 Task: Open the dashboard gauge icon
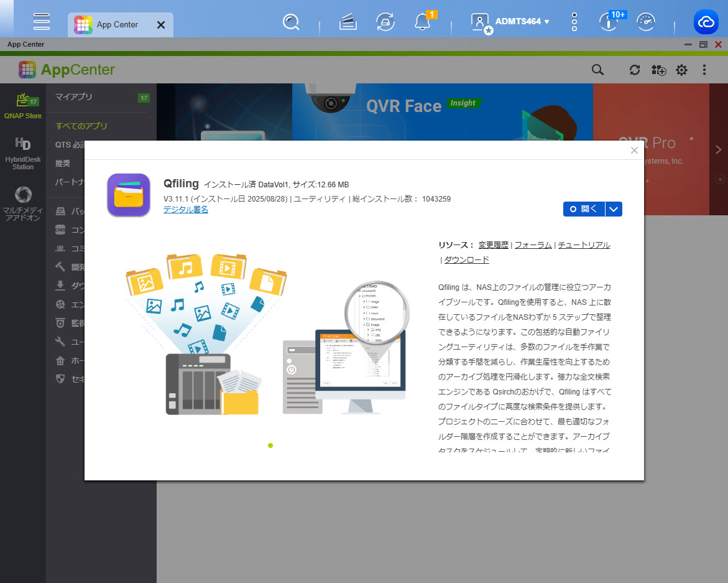(x=647, y=22)
